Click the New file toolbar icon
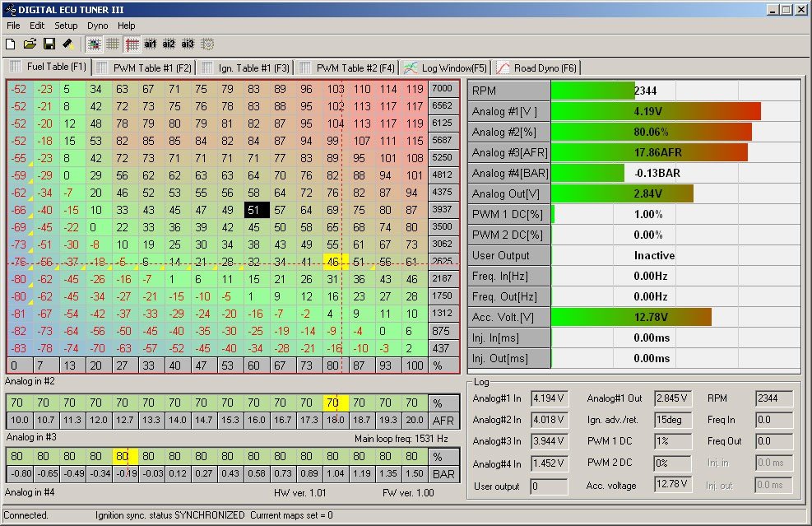Screen dimensions: 812x526 [x=12, y=44]
